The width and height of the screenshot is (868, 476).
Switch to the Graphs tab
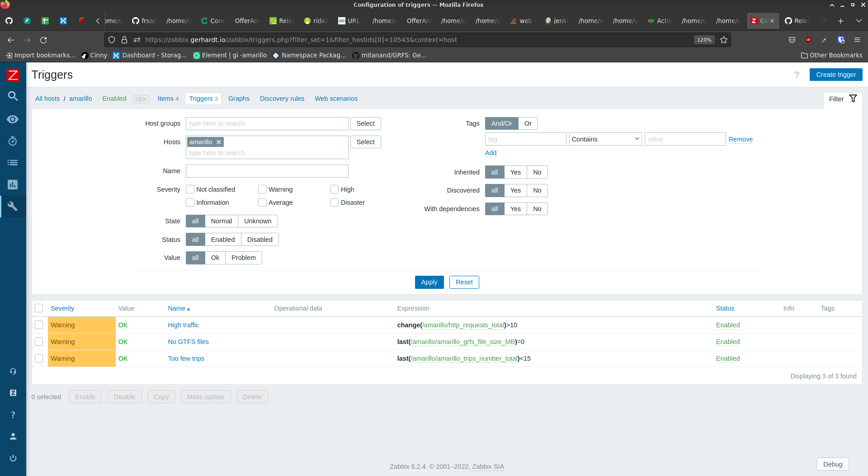(239, 99)
